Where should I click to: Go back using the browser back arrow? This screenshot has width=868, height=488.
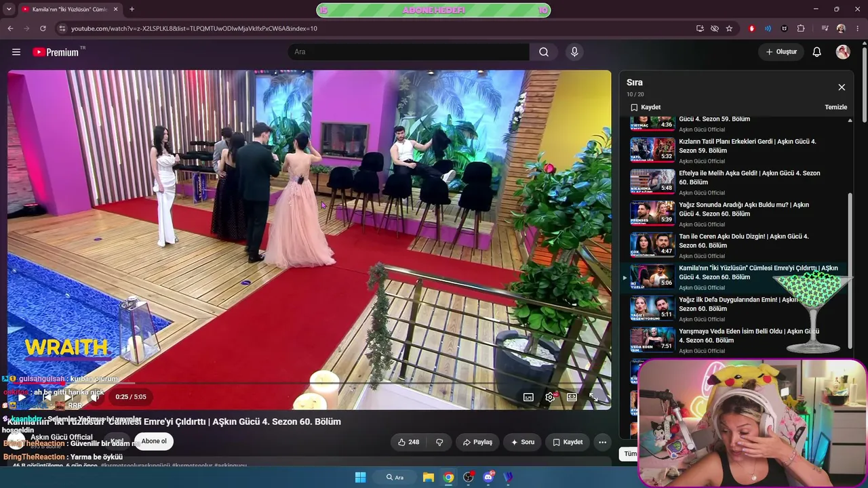(x=10, y=28)
